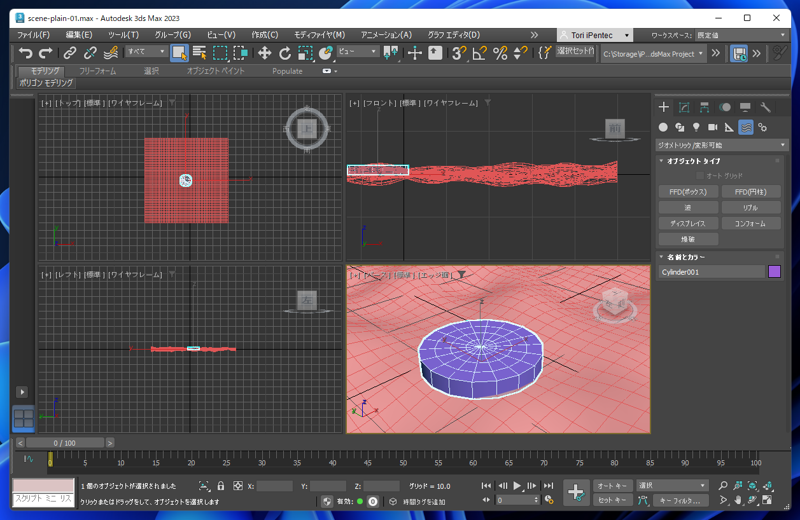Viewport: 800px width, 520px height.
Task: Switch to the フリーフォーム ribbon tab
Action: pyautogui.click(x=97, y=71)
